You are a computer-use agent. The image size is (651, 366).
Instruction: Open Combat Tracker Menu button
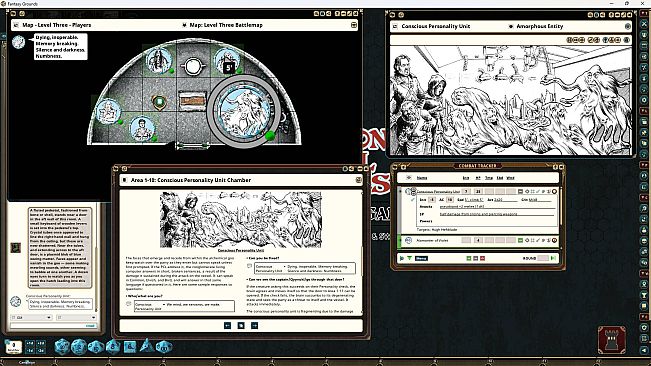[x=421, y=258]
